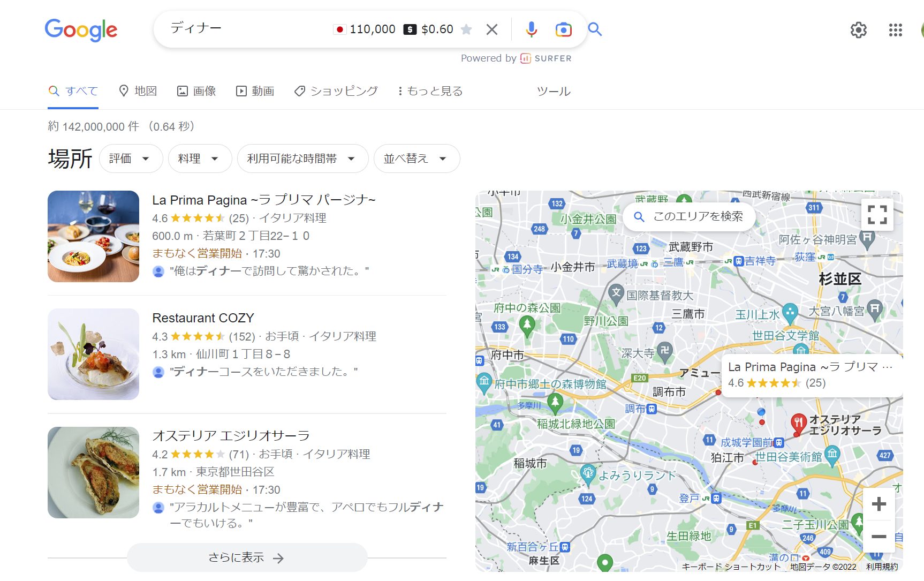Open ツール search tools
This screenshot has height=581, width=924.
[554, 91]
